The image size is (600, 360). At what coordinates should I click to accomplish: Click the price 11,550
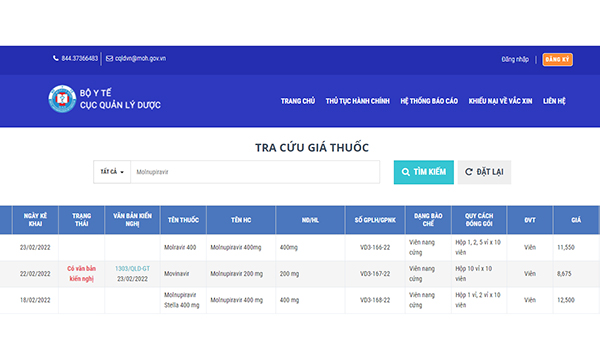coord(566,248)
